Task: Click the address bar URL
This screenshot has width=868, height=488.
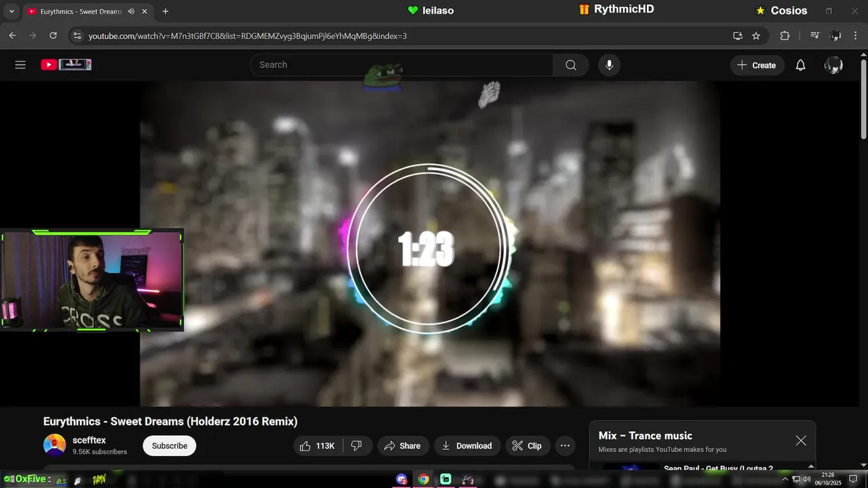Action: (x=248, y=36)
